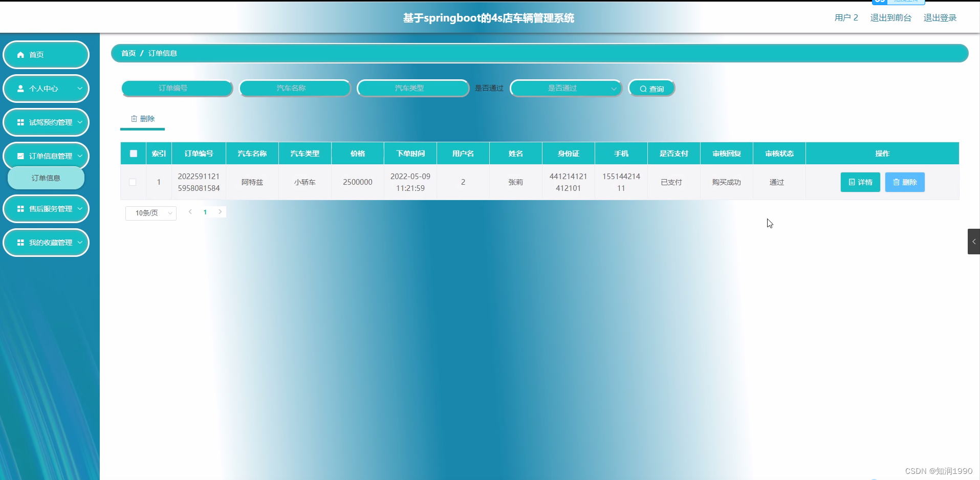Select the person icon on 个人中心
The image size is (980, 480).
(x=19, y=89)
